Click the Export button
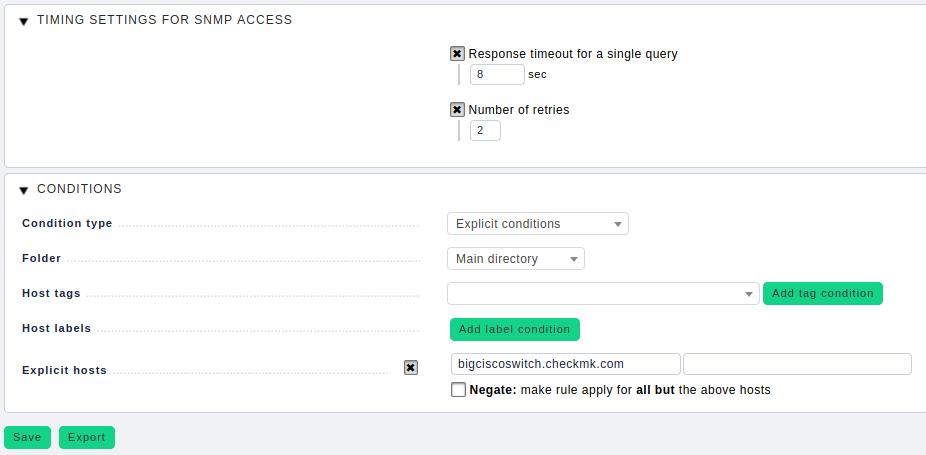 pyautogui.click(x=87, y=437)
